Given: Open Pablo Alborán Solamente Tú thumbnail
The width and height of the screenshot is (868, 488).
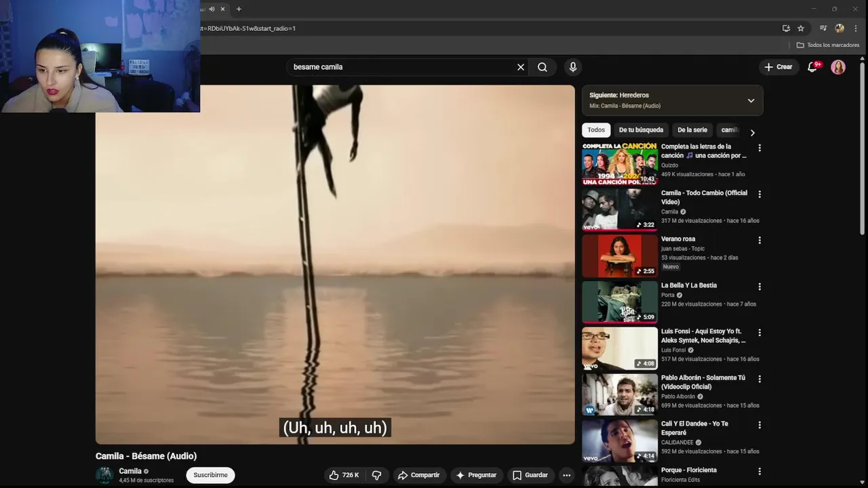Looking at the screenshot, I should 620,394.
